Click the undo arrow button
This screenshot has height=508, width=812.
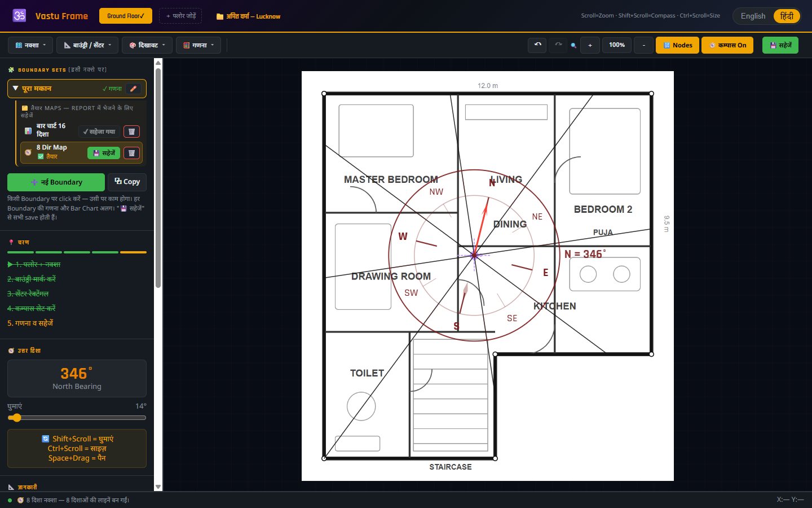coord(537,45)
